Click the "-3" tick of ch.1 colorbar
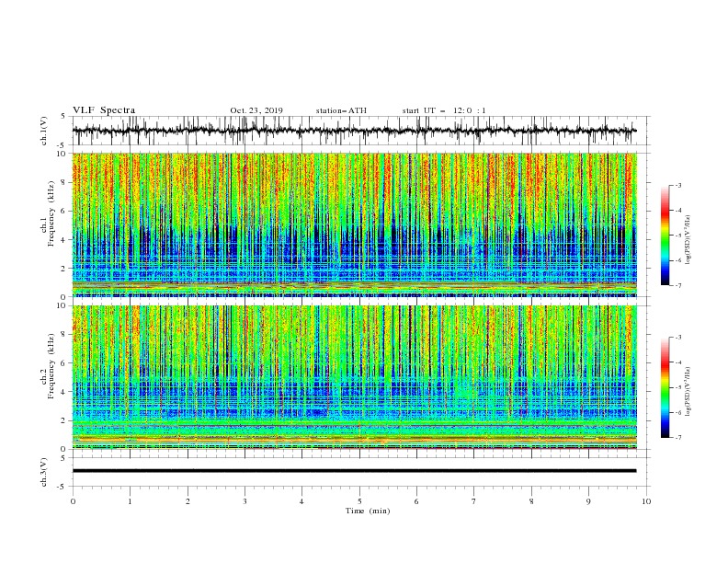The image size is (728, 563). [x=677, y=185]
